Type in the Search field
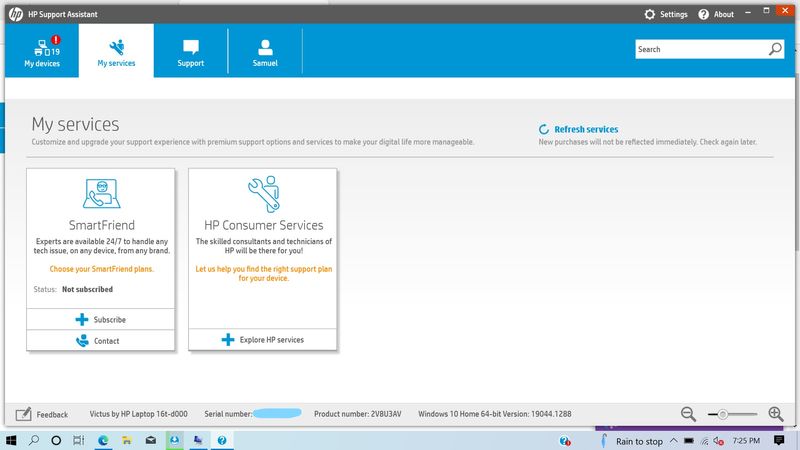This screenshot has width=800, height=450. click(x=700, y=49)
